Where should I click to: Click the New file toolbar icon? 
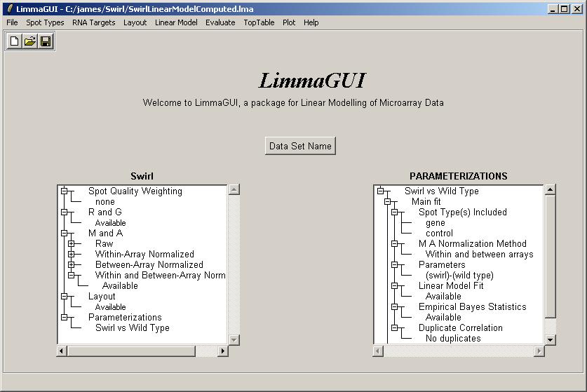[14, 41]
